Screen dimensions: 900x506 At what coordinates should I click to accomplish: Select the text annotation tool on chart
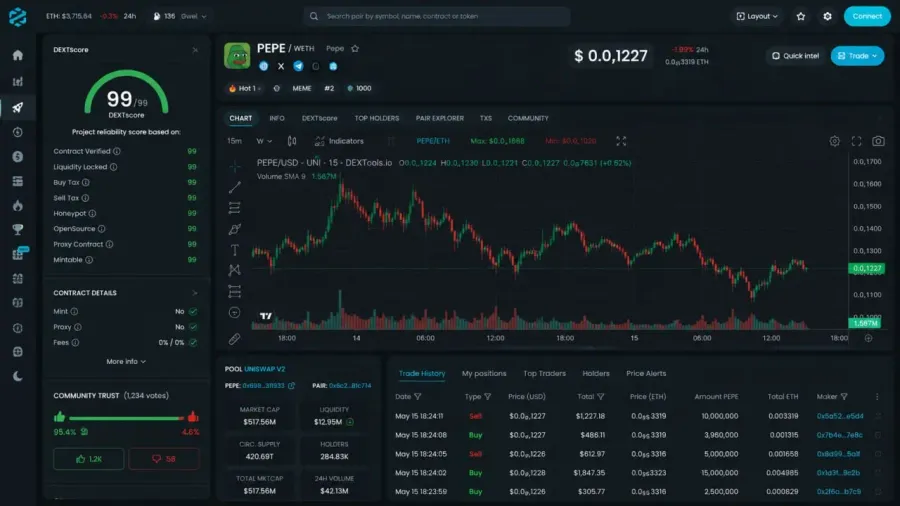(x=235, y=250)
